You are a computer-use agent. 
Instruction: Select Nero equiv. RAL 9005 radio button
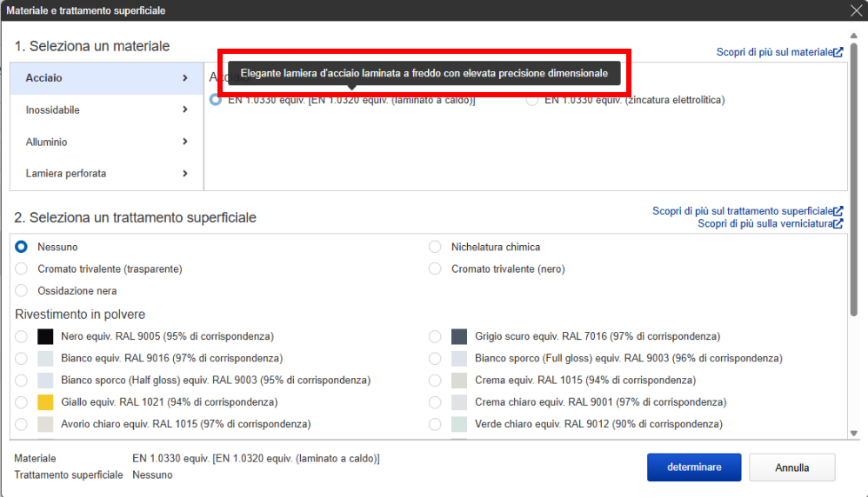21,336
